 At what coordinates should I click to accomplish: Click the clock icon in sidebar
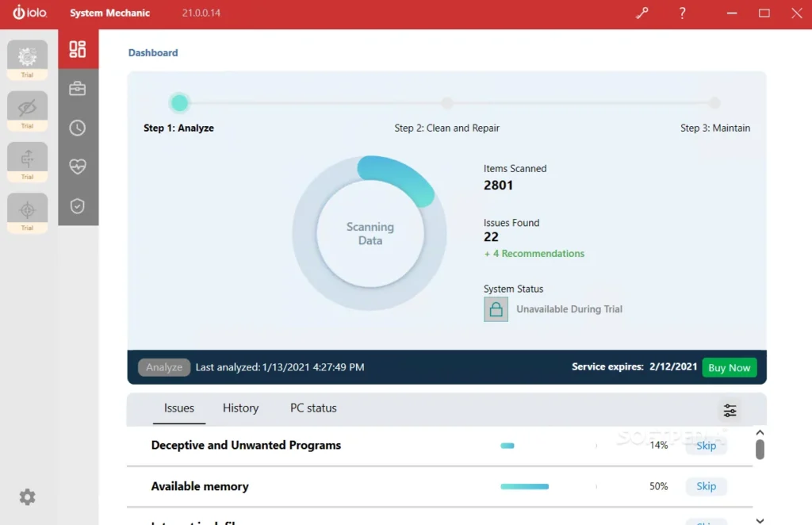click(x=78, y=128)
